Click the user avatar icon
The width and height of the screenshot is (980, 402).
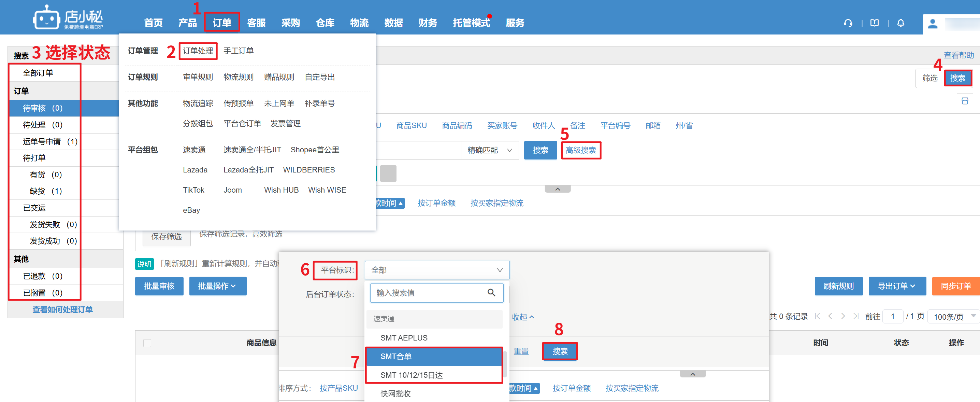[x=932, y=24]
